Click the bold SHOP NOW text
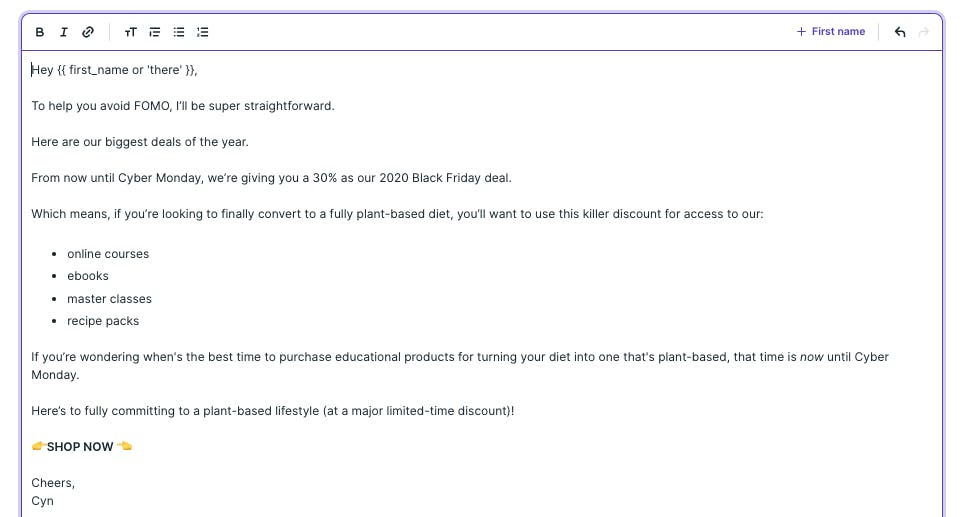This screenshot has width=963, height=517. click(x=80, y=447)
